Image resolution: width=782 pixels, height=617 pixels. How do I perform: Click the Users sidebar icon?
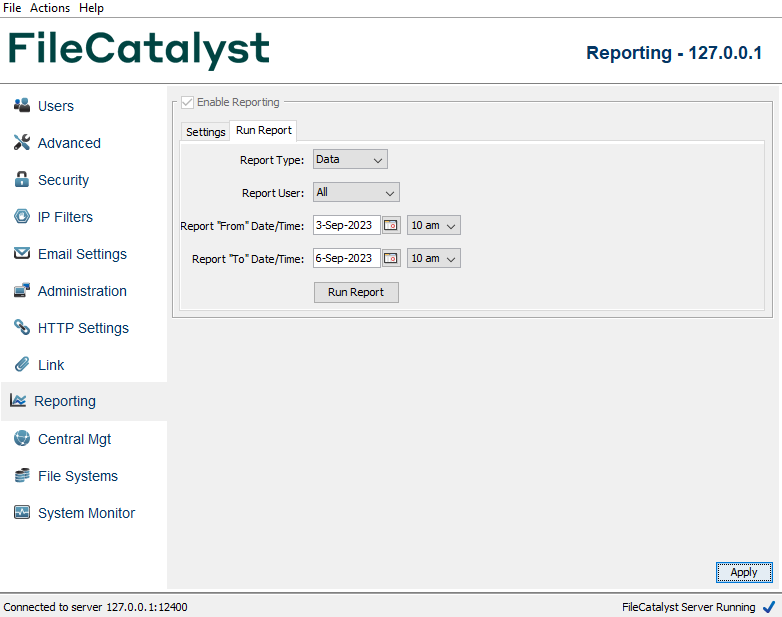point(22,105)
